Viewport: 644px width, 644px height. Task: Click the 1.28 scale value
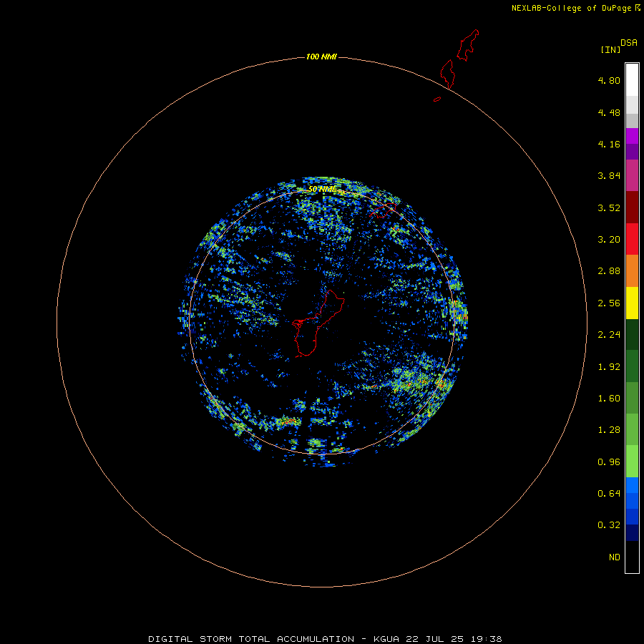pos(609,430)
